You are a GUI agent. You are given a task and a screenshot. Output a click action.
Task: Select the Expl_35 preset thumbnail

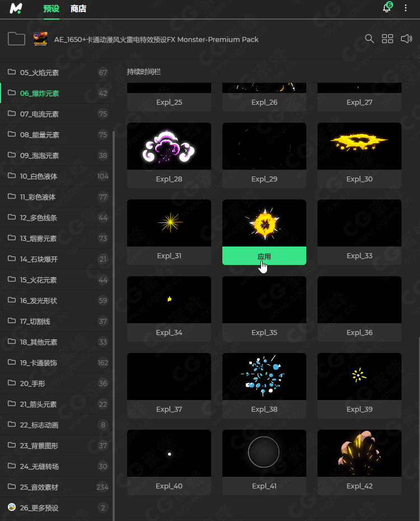click(x=264, y=300)
